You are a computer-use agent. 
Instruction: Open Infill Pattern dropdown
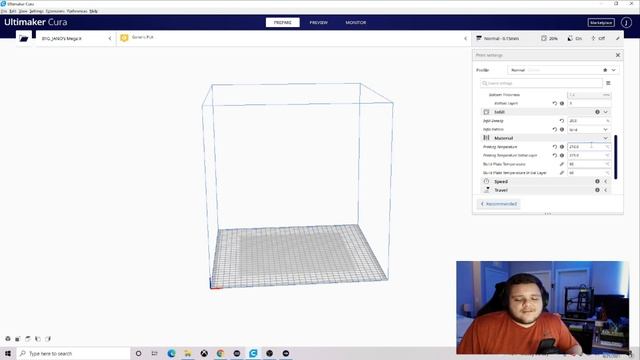589,129
